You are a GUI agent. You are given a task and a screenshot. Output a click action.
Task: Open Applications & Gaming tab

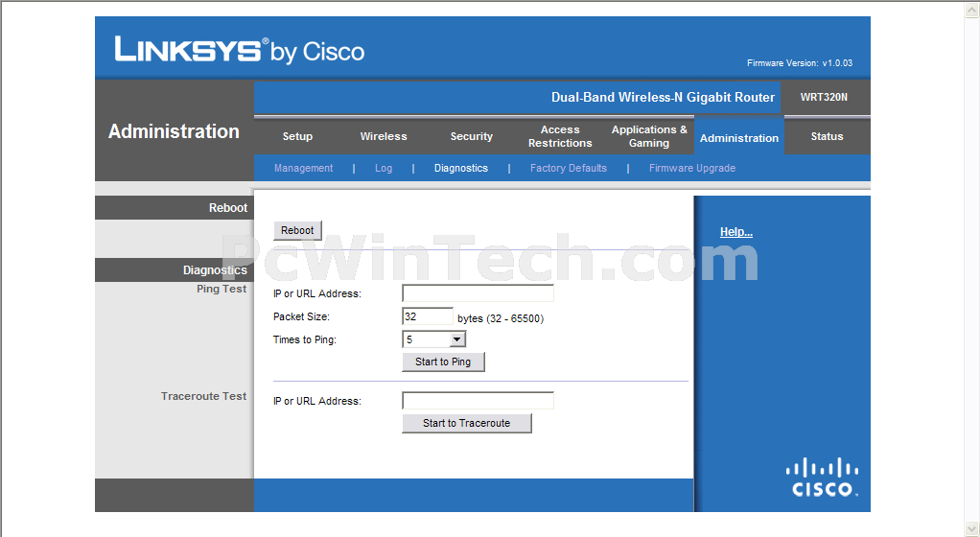point(649,136)
